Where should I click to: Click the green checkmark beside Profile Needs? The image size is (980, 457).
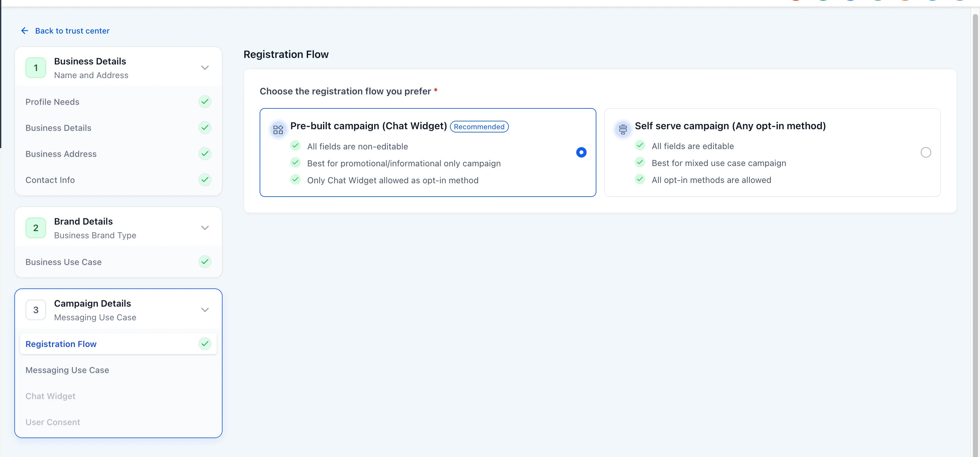point(205,102)
